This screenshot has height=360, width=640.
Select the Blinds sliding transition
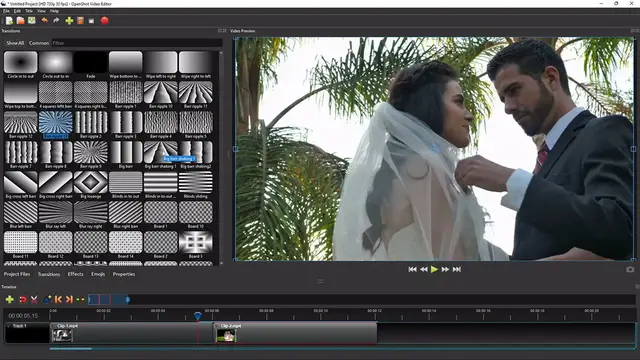[x=196, y=185]
